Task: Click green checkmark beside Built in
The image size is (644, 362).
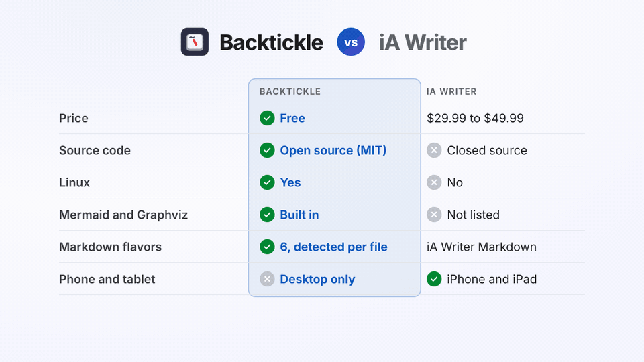Action: point(267,215)
